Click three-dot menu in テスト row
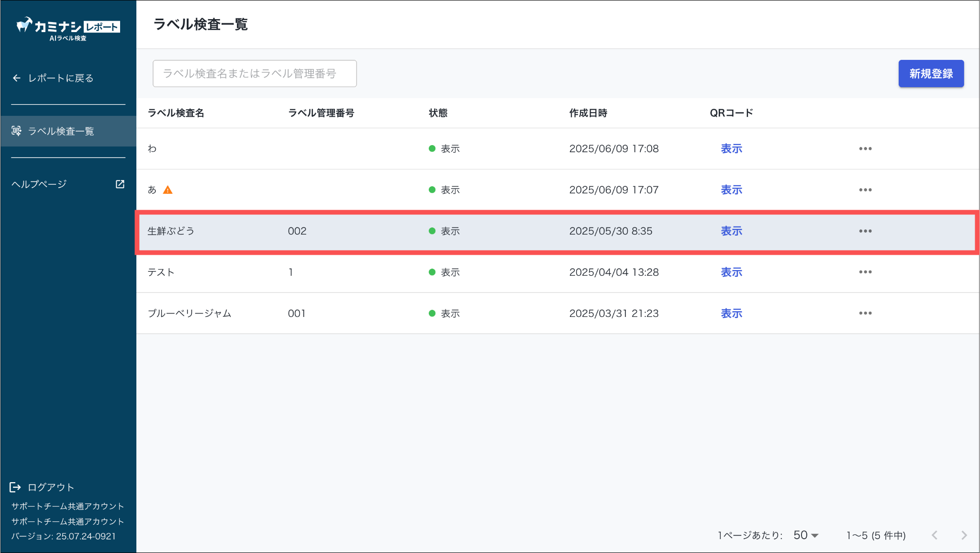Image resolution: width=980 pixels, height=553 pixels. tap(865, 272)
